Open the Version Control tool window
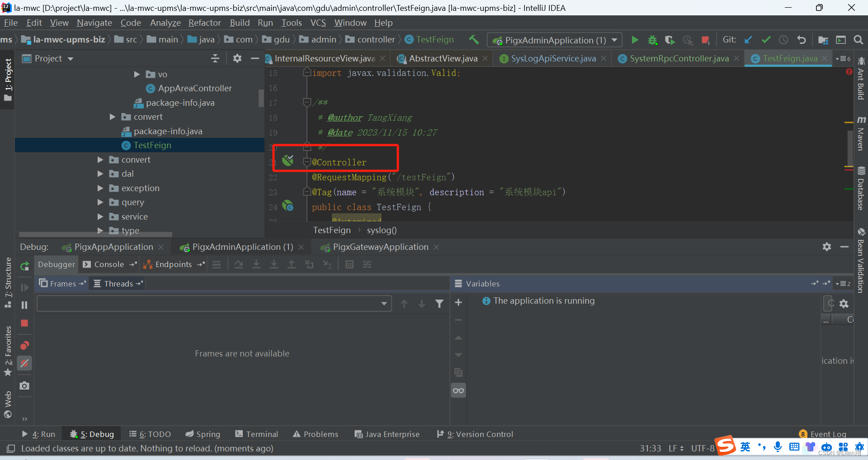 click(x=475, y=434)
